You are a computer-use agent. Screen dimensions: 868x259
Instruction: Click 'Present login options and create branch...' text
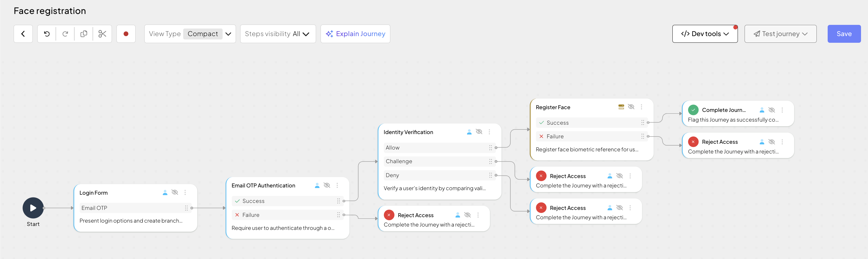tap(131, 221)
